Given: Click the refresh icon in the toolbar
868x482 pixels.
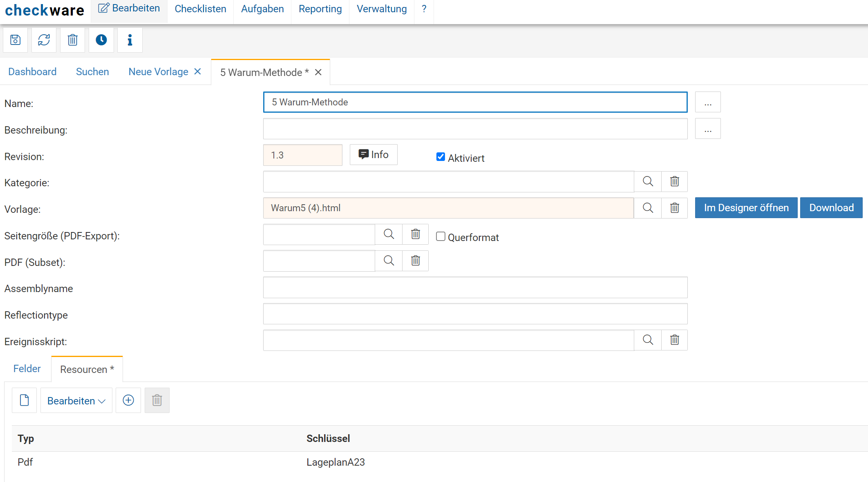Looking at the screenshot, I should (x=44, y=40).
